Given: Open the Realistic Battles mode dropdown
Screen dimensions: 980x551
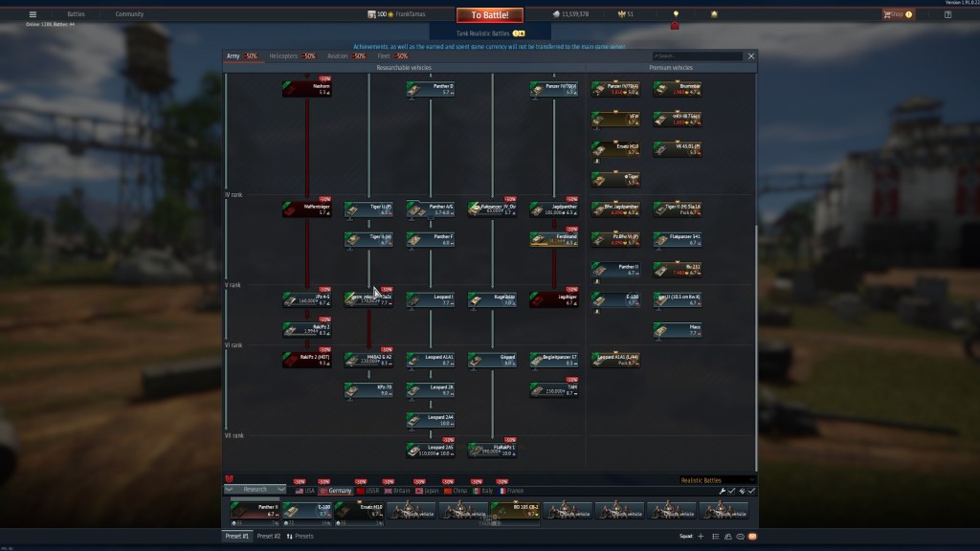Looking at the screenshot, I should coord(717,480).
